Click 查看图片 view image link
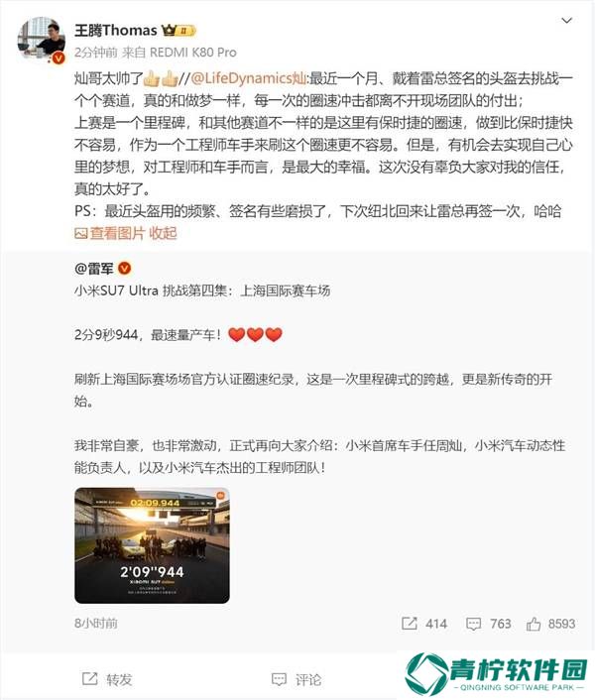Screen dimensions: 595x700 click(117, 233)
